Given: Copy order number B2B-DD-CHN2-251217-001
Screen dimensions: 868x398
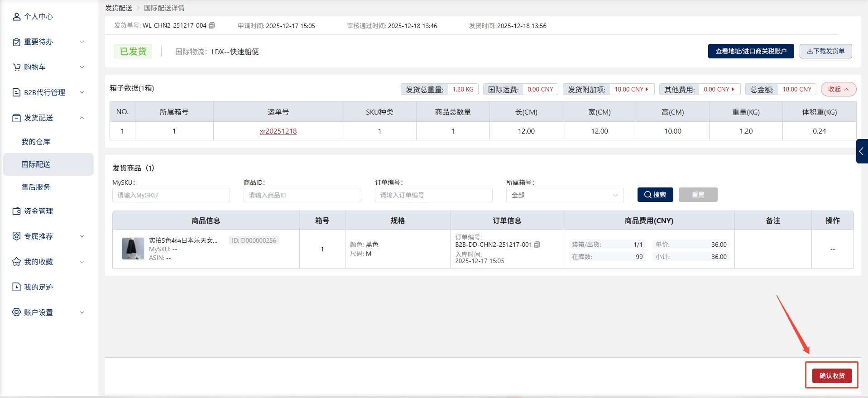Looking at the screenshot, I should (537, 245).
